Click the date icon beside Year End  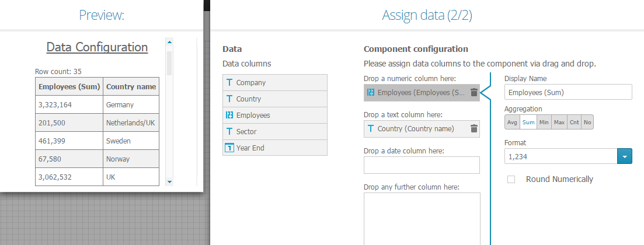(x=229, y=148)
